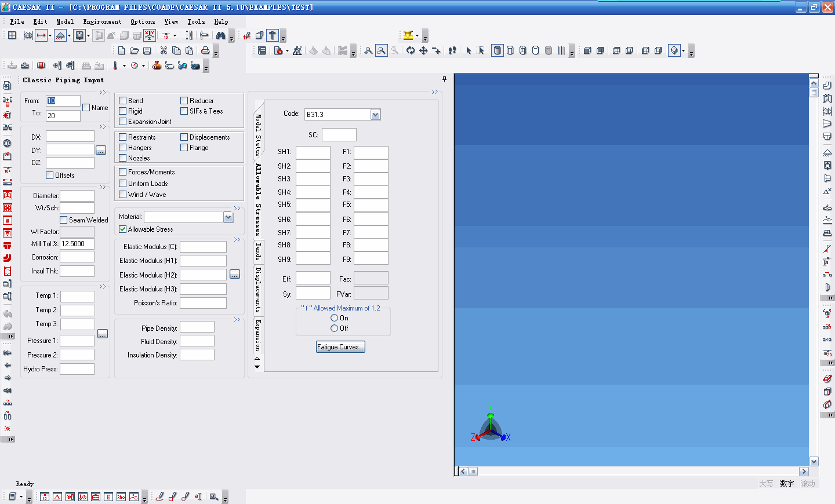Expand the DX DY DZ section chevron

point(103,126)
